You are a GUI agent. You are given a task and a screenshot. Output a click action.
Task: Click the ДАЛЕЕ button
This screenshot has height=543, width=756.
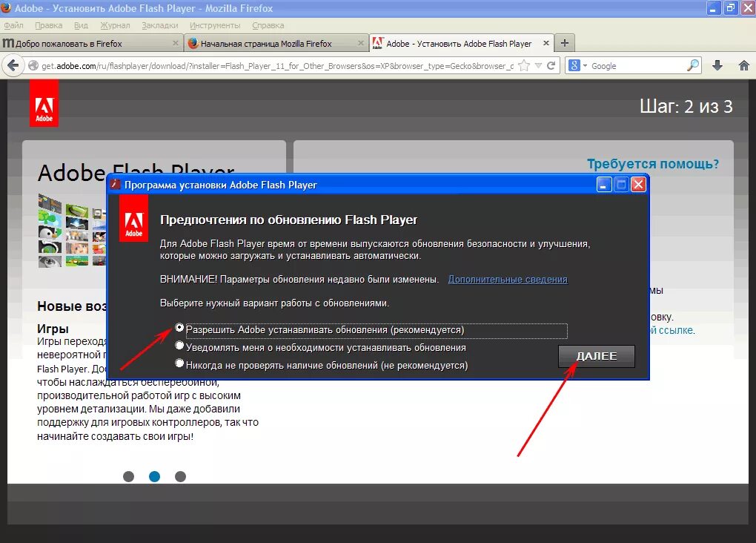pyautogui.click(x=597, y=356)
